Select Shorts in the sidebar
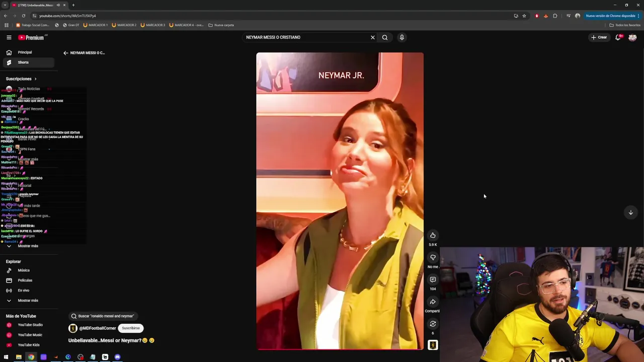Screen dimensions: 644x362 (x=28, y=62)
